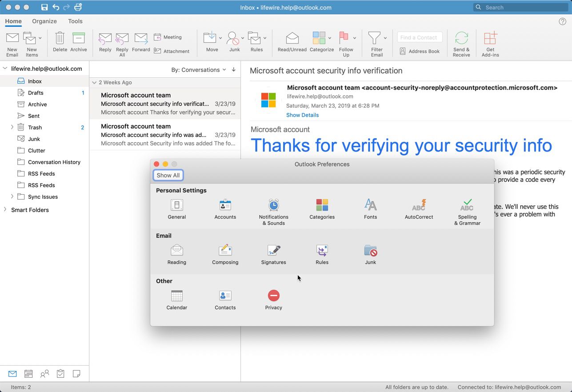Open Rules dropdown arrow in ribbon
Viewport: 572px width, 392px height.
(265, 38)
